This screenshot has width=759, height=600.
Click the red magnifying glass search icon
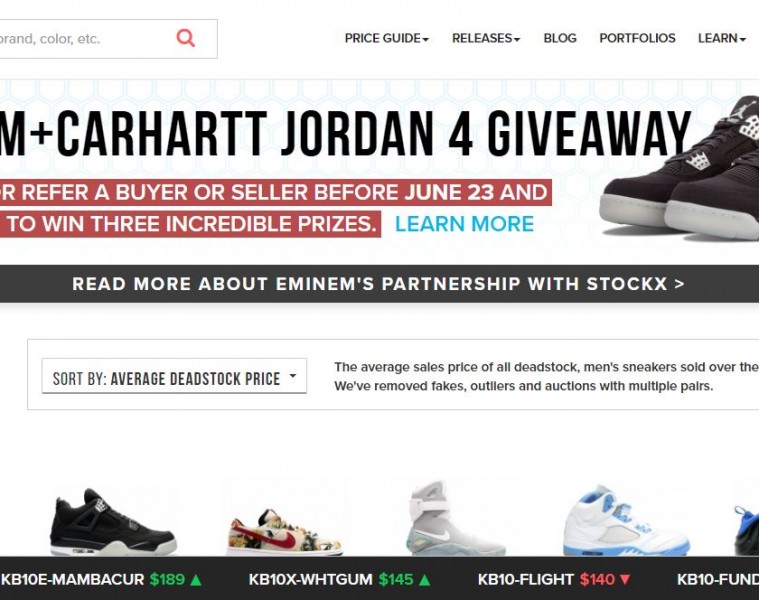point(185,38)
